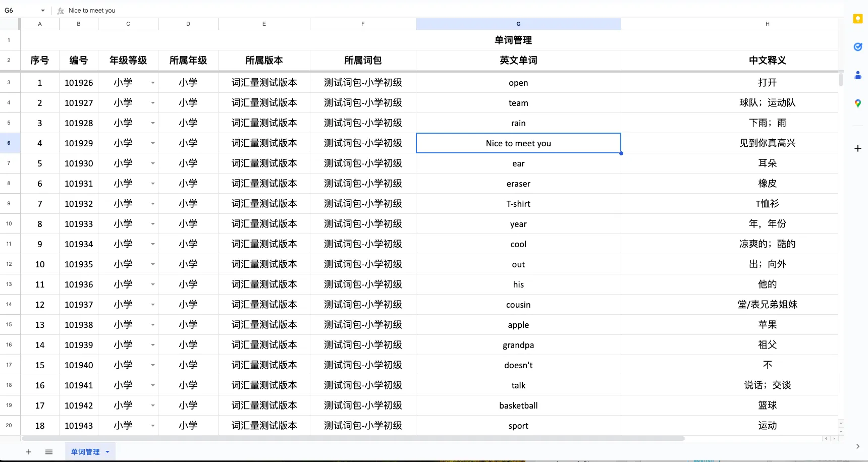Open the Google Maps side panel icon

click(x=857, y=103)
